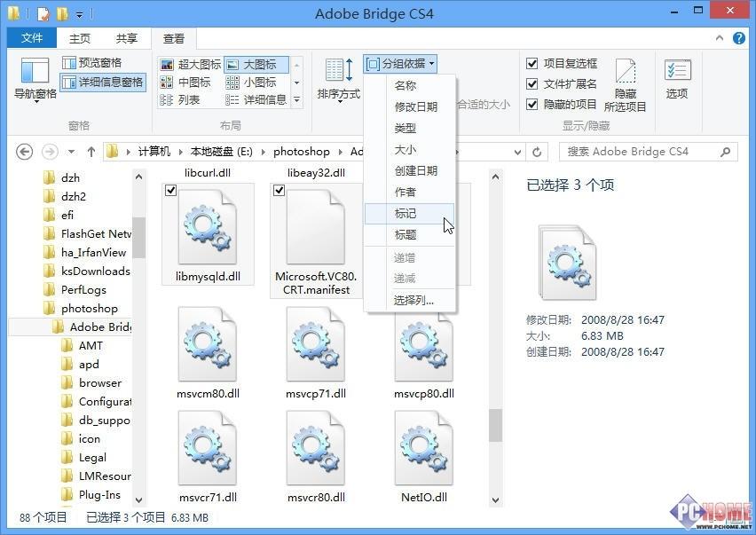Image resolution: width=756 pixels, height=535 pixels.
Task: Select the PerfLogs folder in tree
Action: click(x=83, y=289)
